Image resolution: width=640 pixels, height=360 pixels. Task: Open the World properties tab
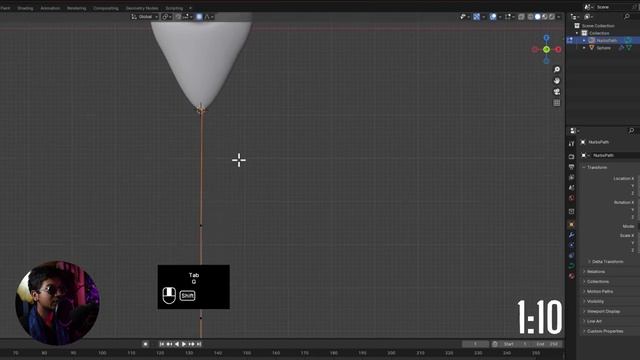(x=571, y=198)
